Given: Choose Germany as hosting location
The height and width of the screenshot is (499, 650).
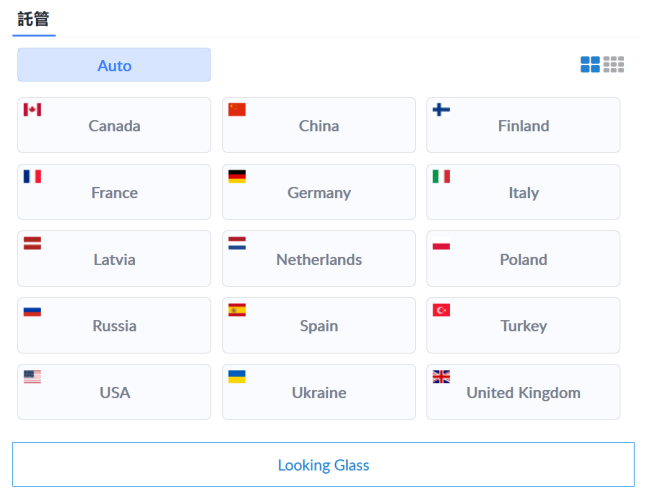Looking at the screenshot, I should coord(319,192).
